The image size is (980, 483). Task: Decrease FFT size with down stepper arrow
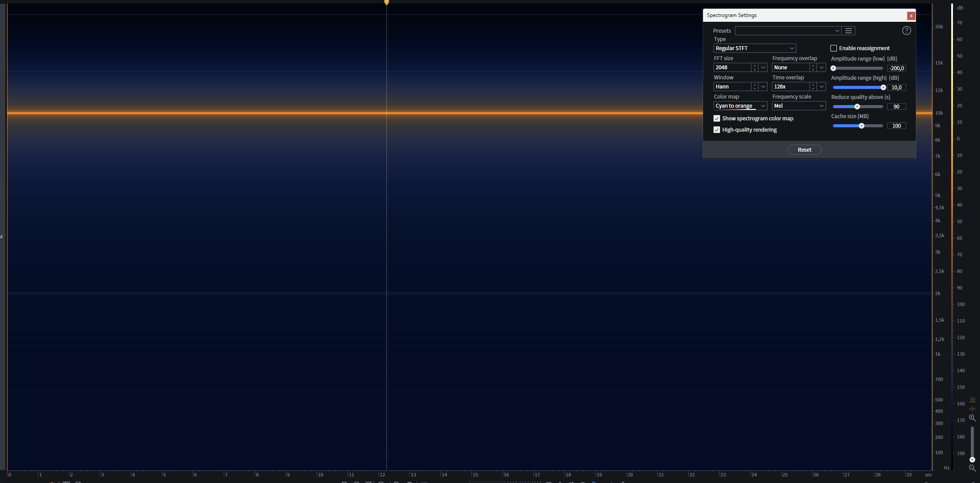755,69
